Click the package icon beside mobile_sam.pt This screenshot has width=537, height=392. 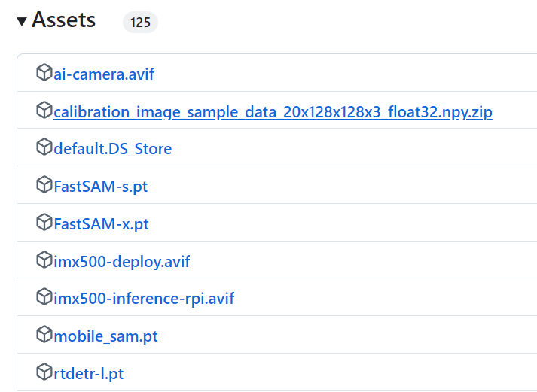point(44,335)
